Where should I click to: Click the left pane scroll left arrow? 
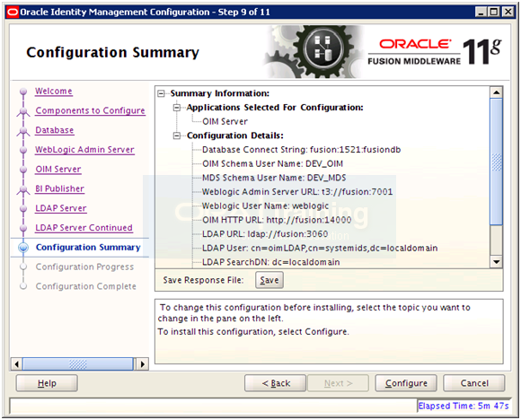tap(16, 364)
